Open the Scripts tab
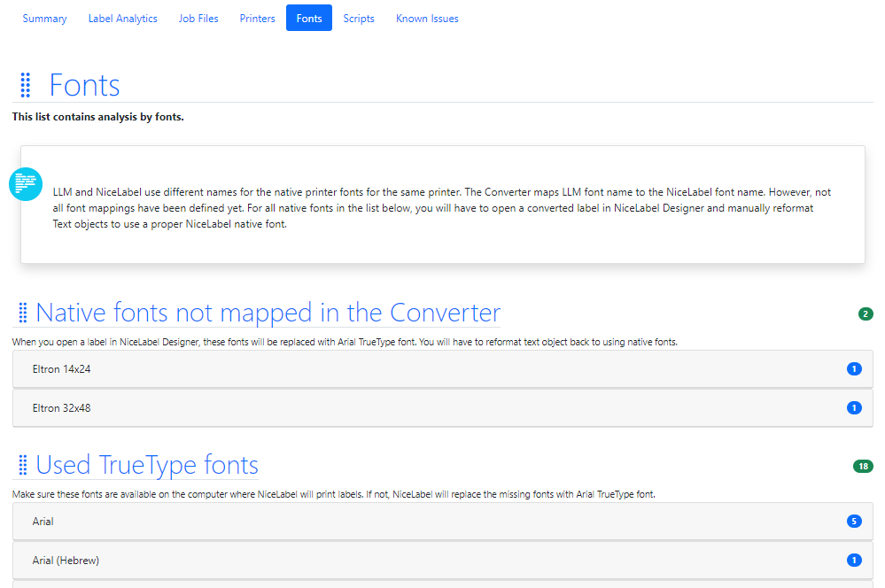Screen dimensions: 885x588 coord(359,18)
